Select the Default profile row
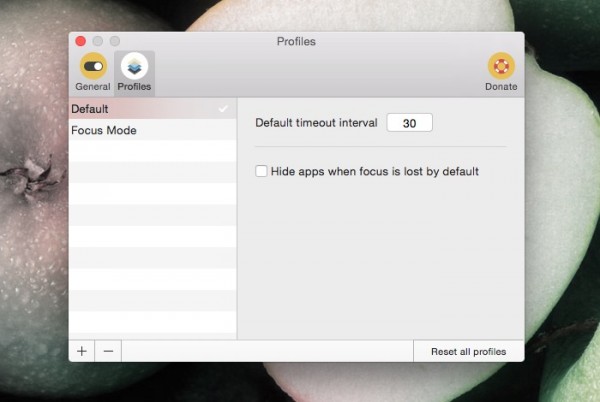This screenshot has height=402, width=600. [153, 109]
